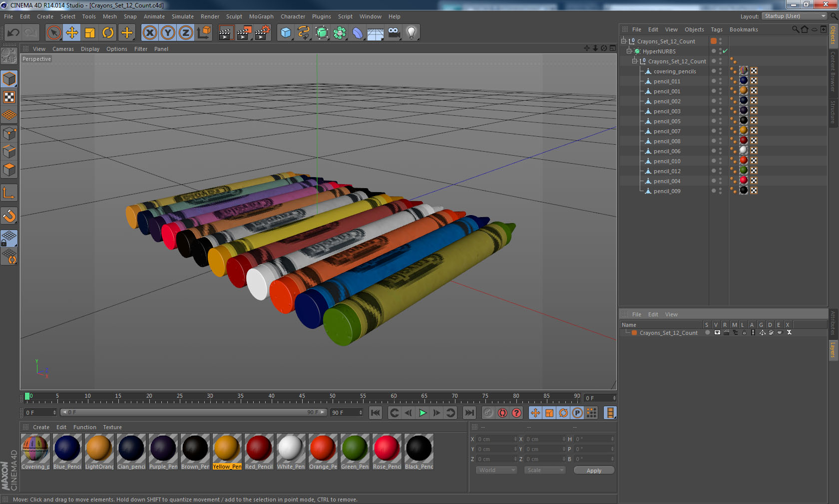Open the Character menu
Screen dimensions: 839x504
point(293,16)
